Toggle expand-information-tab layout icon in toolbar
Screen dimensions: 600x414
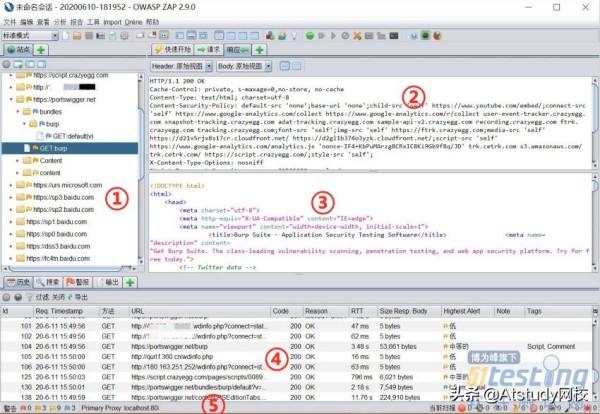coord(191,36)
